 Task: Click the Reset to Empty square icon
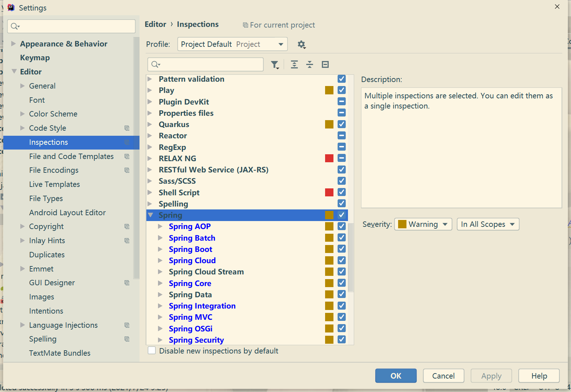tap(325, 65)
